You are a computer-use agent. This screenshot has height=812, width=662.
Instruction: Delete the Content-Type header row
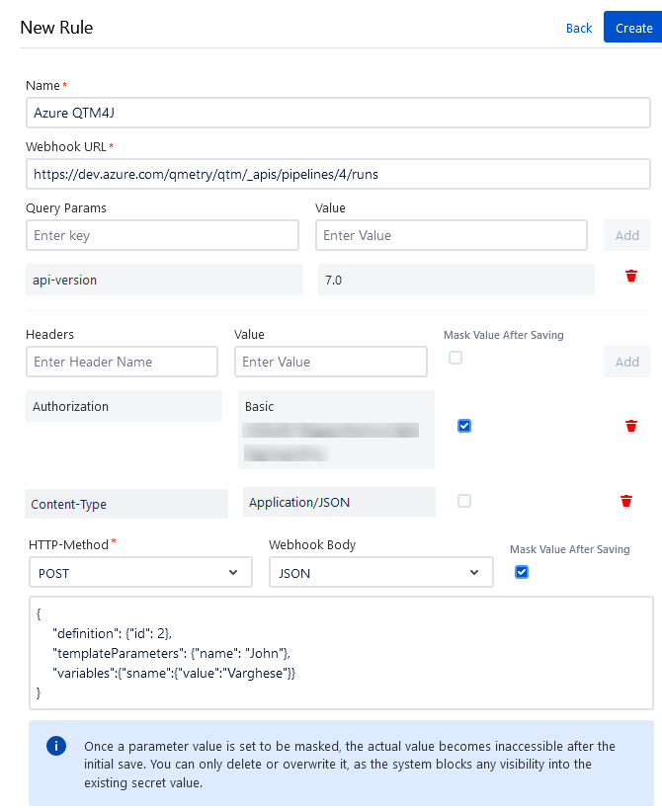(626, 501)
